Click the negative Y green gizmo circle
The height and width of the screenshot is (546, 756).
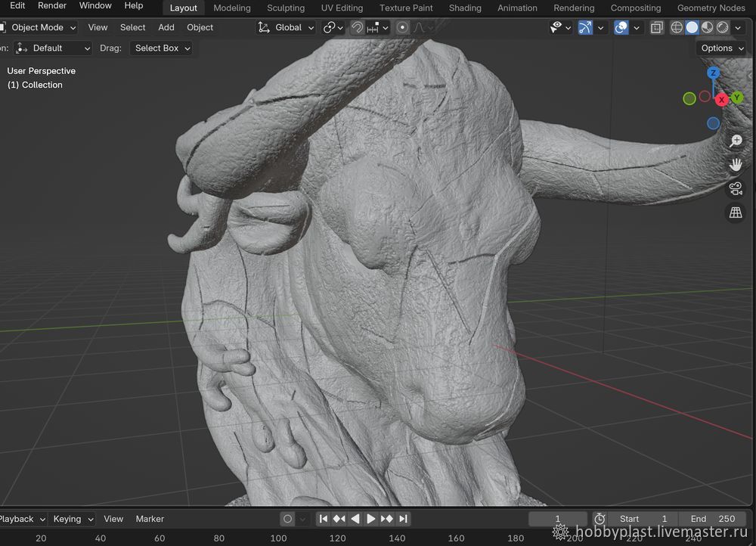(689, 98)
